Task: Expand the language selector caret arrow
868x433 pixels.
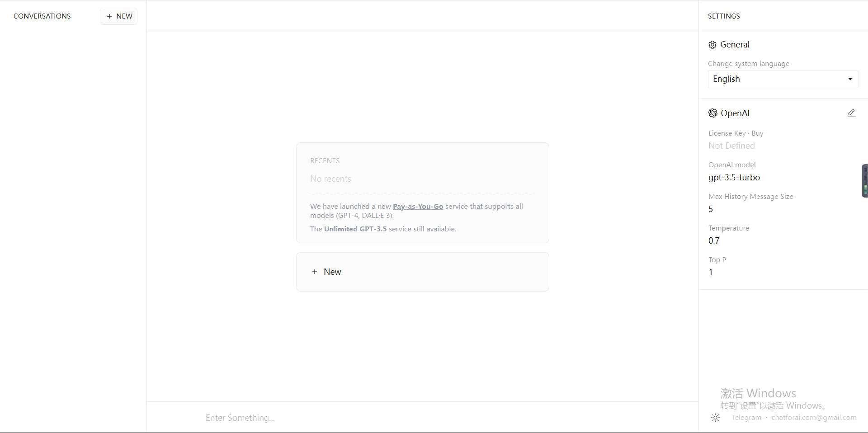Action: pos(849,79)
